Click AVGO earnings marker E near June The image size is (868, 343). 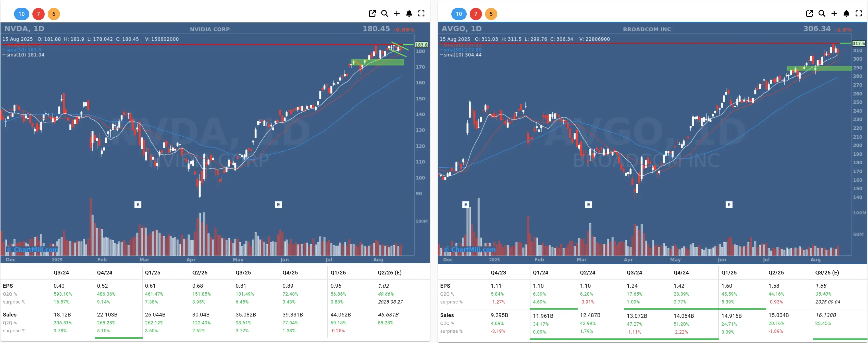pos(729,204)
